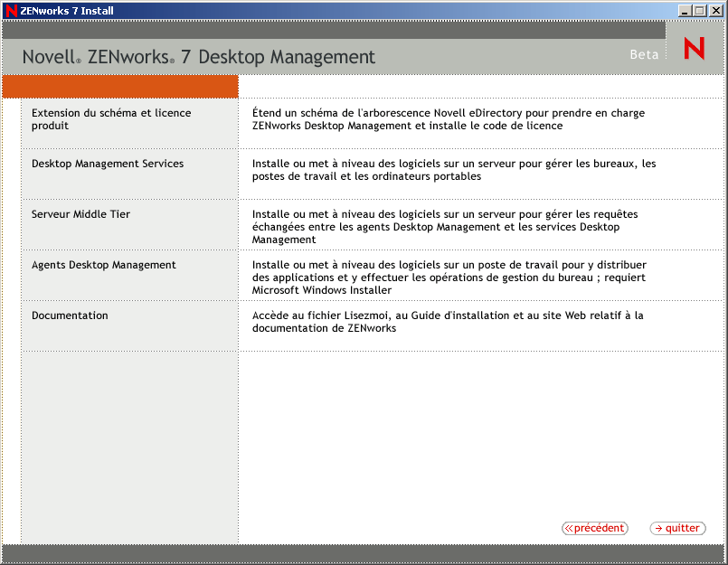The height and width of the screenshot is (565, 728).
Task: Open Serveur Middle Tier installation option
Action: point(80,213)
